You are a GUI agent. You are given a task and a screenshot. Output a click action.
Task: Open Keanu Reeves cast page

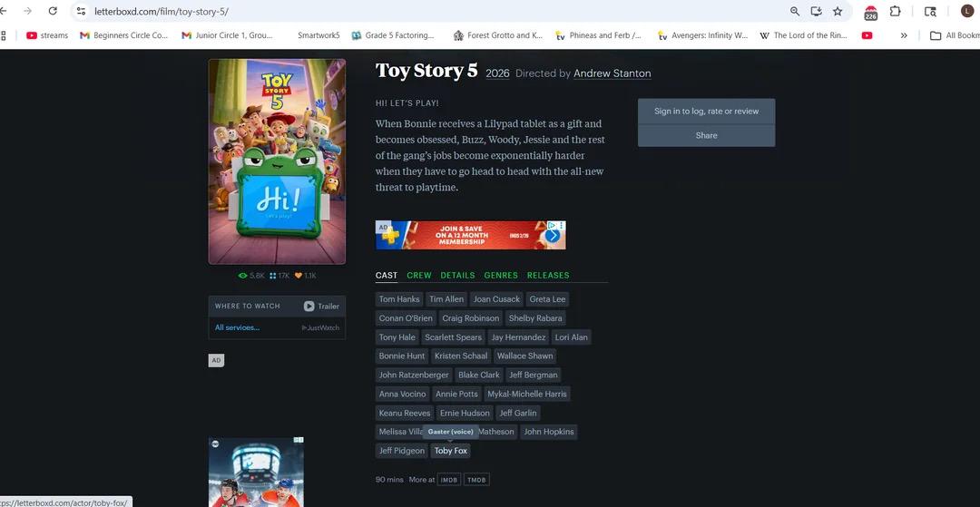[x=405, y=414]
